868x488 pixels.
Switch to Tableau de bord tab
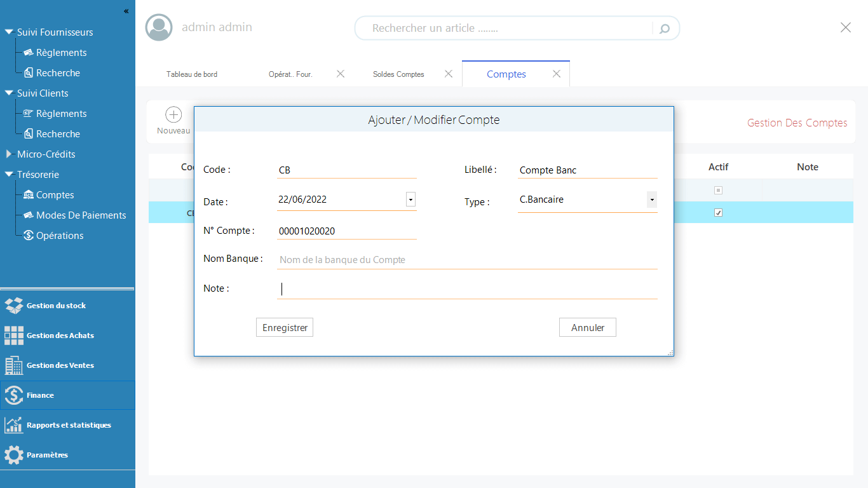point(192,74)
